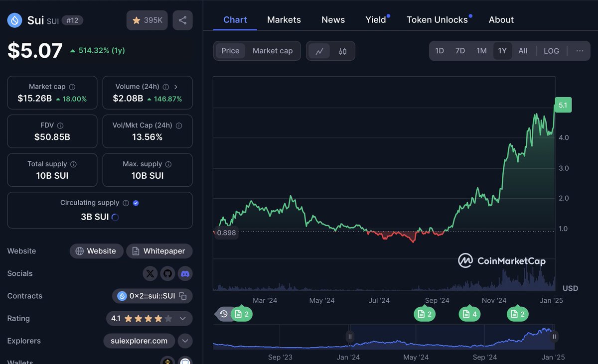Switch to line chart view icon
This screenshot has width=598, height=364.
[x=319, y=51]
